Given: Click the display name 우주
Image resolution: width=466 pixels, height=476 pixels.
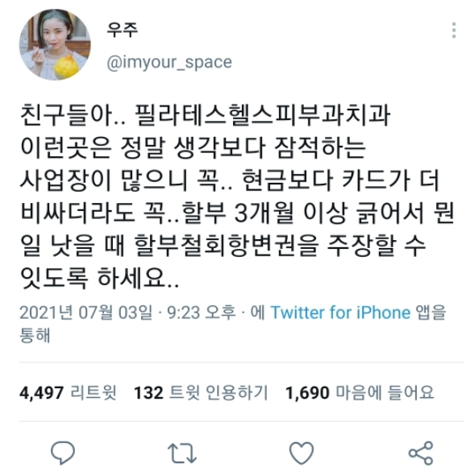Looking at the screenshot, I should [x=123, y=30].
